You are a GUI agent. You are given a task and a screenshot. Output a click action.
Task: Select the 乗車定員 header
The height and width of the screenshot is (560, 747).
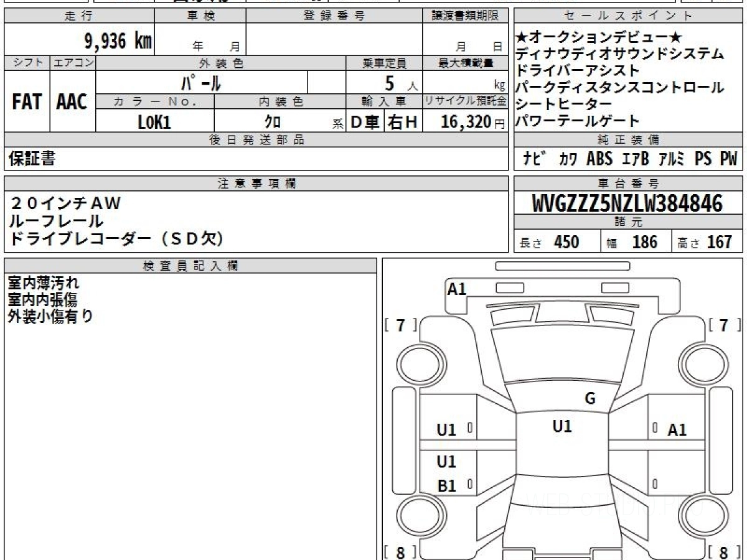pyautogui.click(x=385, y=63)
